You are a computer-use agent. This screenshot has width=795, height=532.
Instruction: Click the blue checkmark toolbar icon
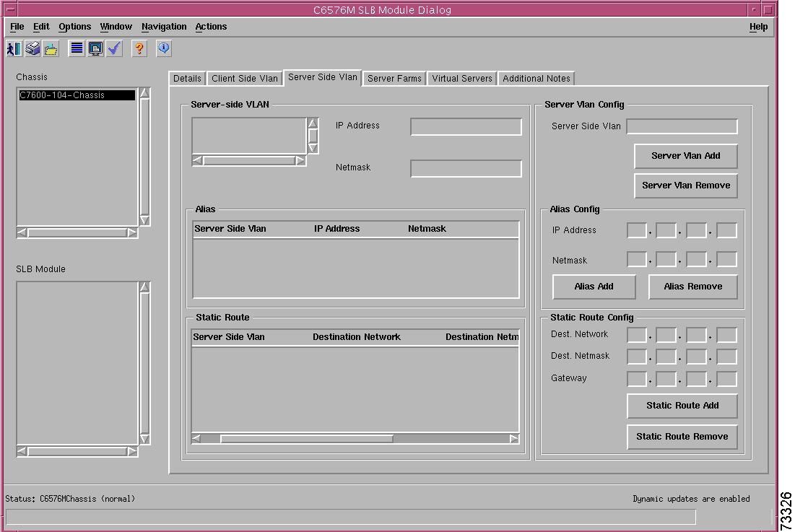(x=115, y=48)
